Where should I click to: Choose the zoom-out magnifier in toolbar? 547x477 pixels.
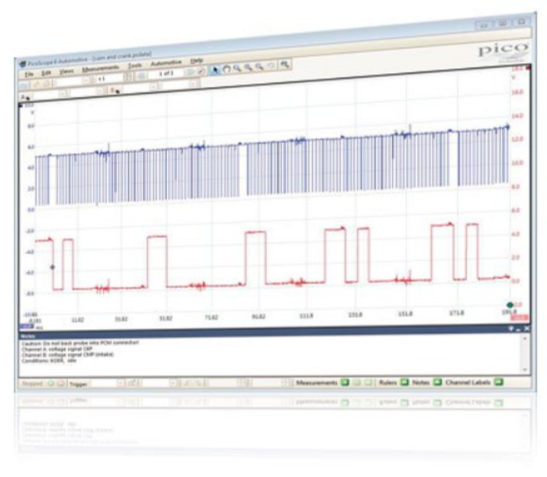pos(259,66)
